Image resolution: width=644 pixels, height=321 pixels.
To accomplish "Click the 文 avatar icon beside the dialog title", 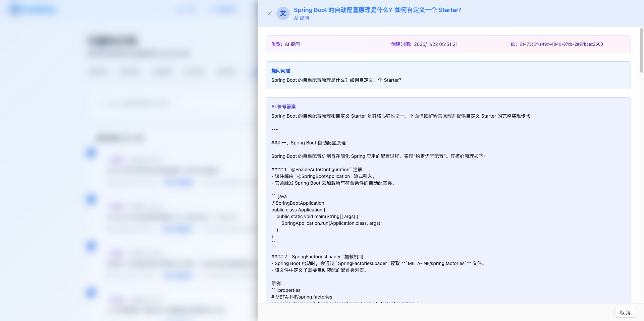I will pos(283,13).
